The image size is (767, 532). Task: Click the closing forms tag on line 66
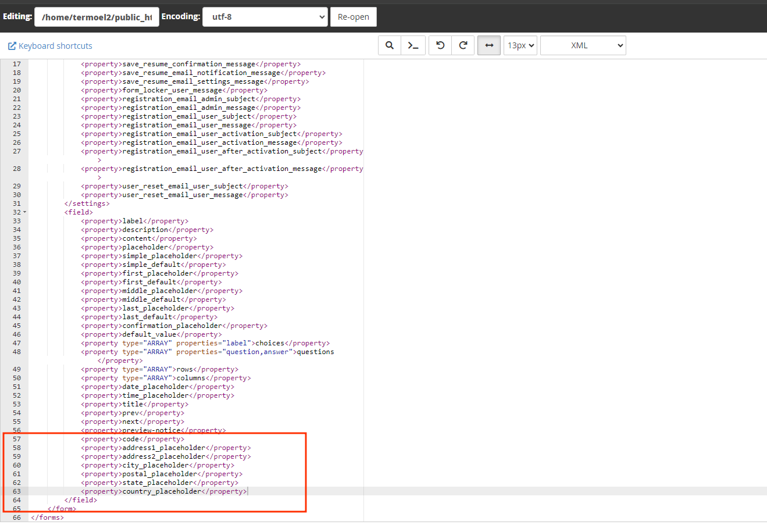(47, 517)
